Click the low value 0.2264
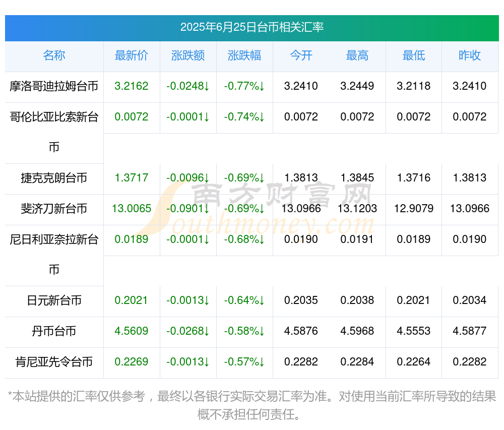The width and height of the screenshot is (504, 430). tap(414, 362)
